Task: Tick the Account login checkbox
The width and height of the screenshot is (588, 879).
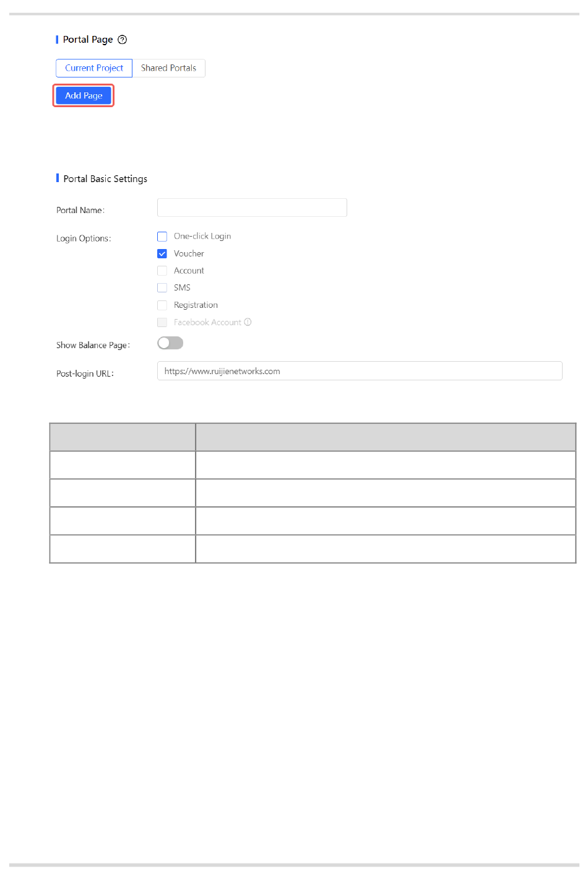Action: pos(162,271)
